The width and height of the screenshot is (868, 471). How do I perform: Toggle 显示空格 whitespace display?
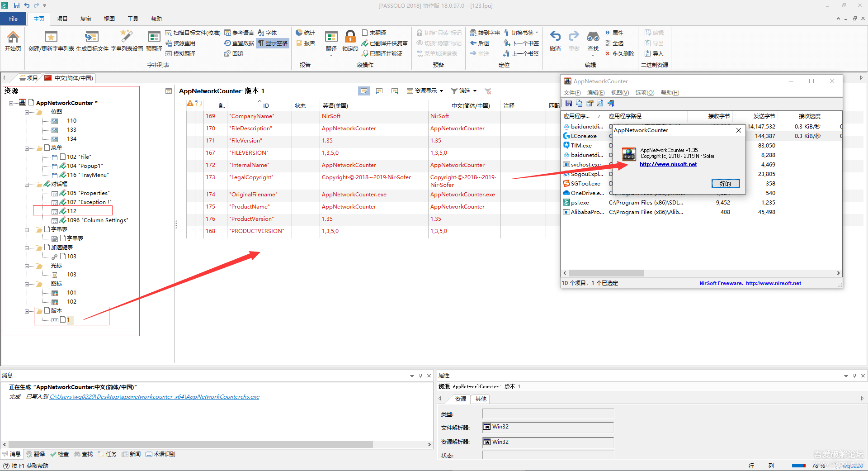pos(273,43)
